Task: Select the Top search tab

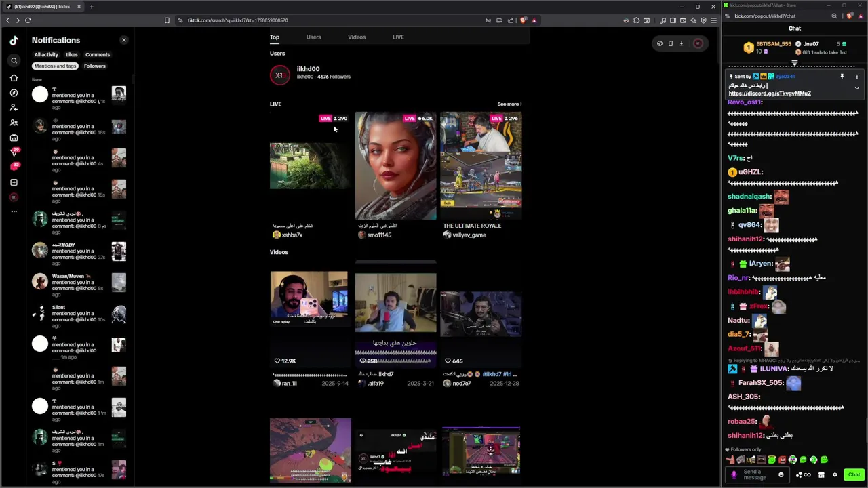Action: click(274, 37)
